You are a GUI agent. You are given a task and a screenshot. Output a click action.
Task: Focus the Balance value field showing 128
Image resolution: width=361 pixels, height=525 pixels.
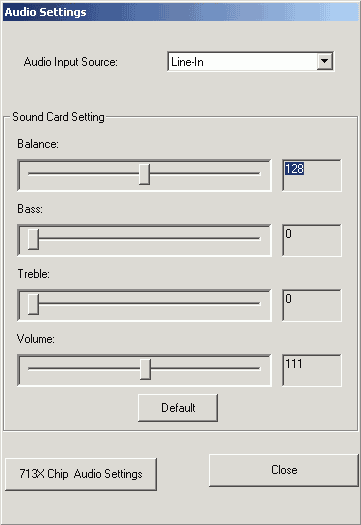(312, 175)
